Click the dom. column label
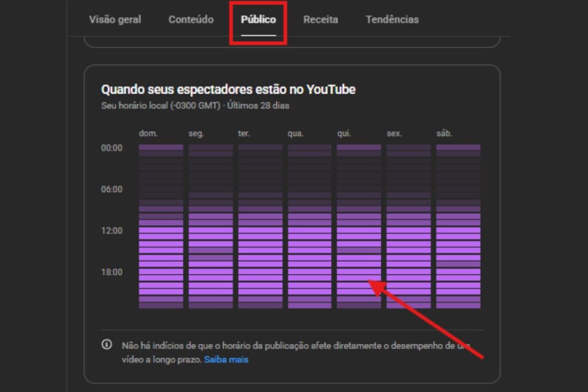 149,134
